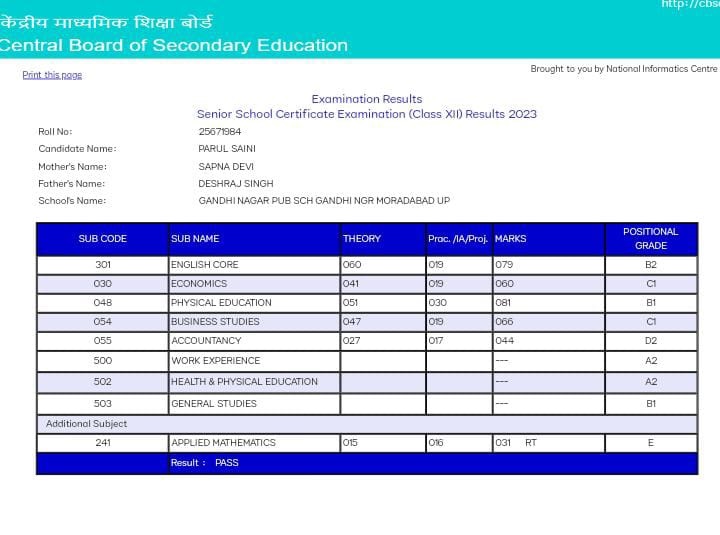
Task: Click the Class XII Results 2023 subtitle
Action: (367, 114)
